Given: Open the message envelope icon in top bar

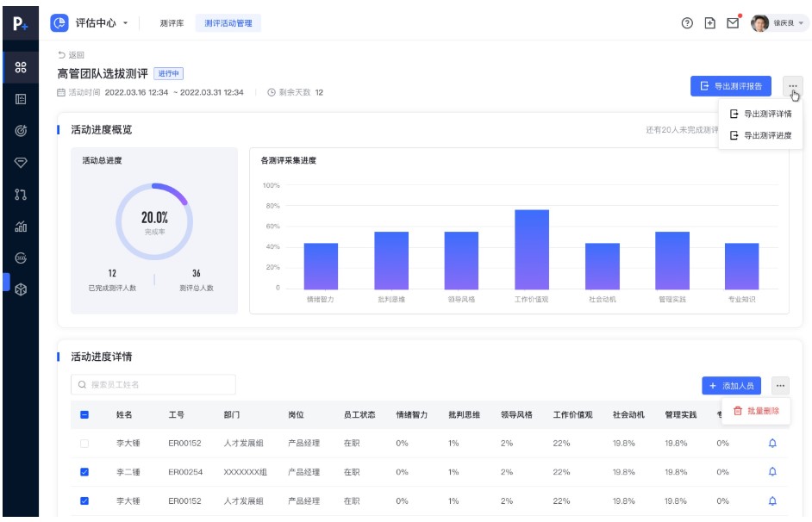Looking at the screenshot, I should [x=733, y=23].
